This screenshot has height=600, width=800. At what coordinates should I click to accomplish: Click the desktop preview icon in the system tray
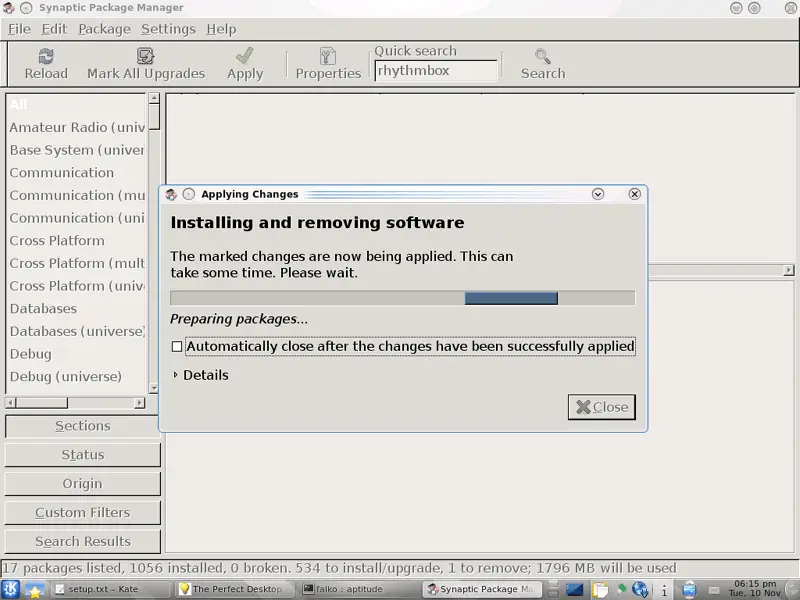[x=574, y=590]
